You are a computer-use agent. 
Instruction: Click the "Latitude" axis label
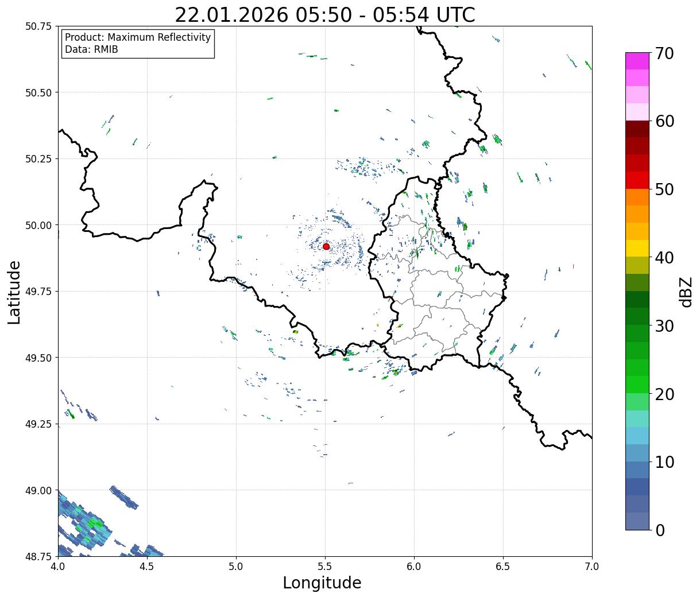(14, 292)
